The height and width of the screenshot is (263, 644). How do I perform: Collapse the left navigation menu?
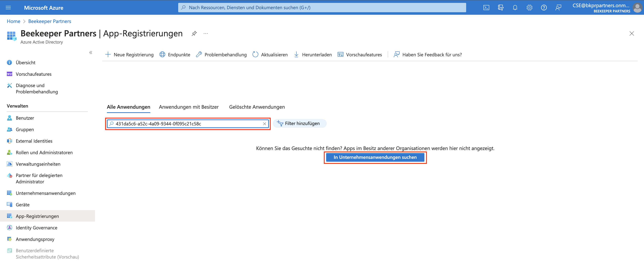click(x=91, y=53)
